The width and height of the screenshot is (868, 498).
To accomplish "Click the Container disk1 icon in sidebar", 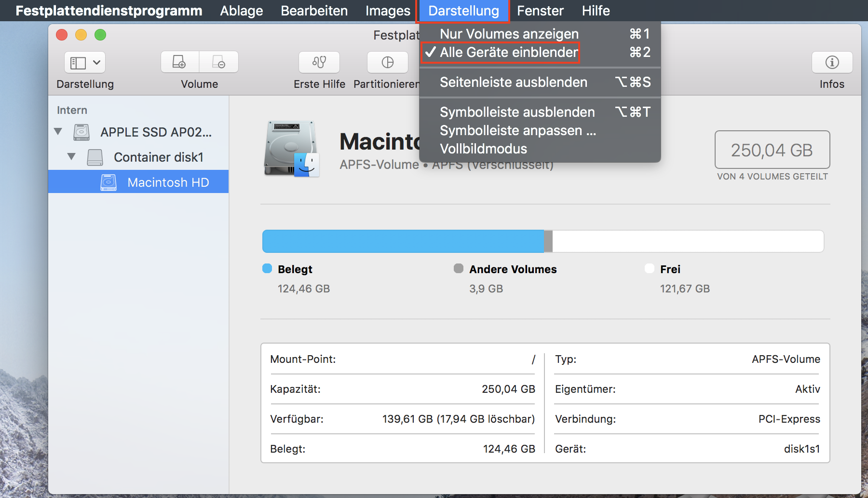I will pos(95,157).
